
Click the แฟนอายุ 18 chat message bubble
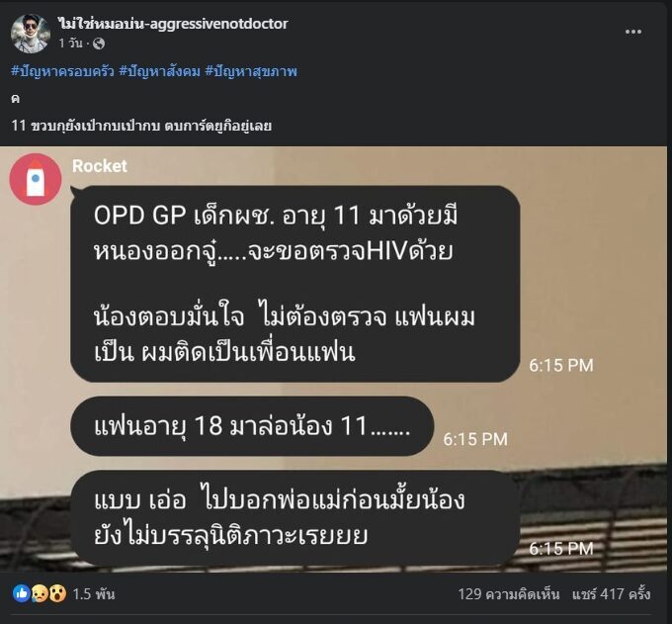[x=252, y=426]
